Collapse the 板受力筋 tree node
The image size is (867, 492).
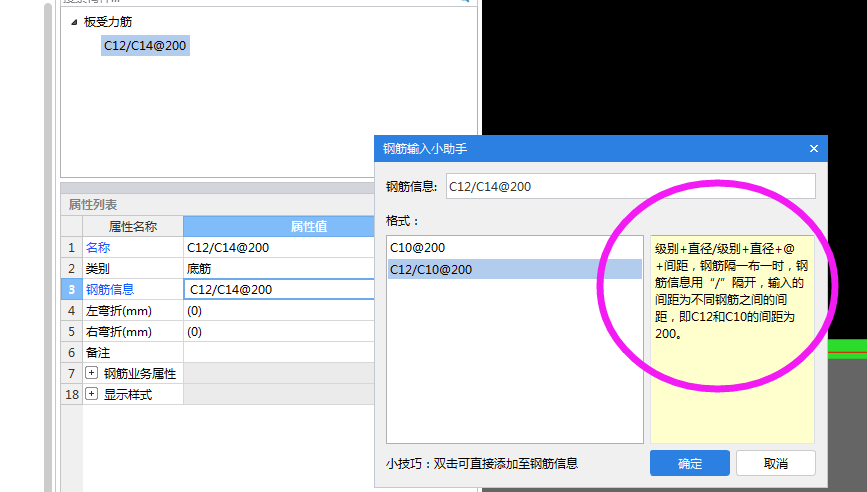(74, 23)
